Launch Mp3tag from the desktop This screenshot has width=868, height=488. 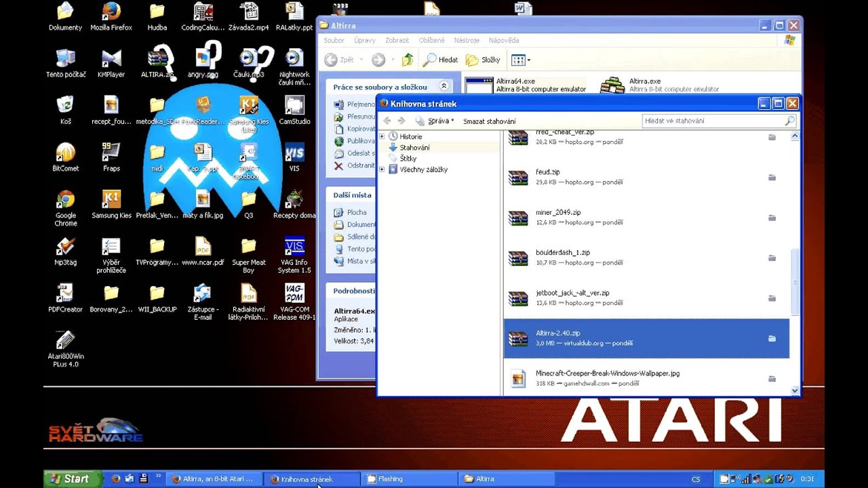pos(65,251)
